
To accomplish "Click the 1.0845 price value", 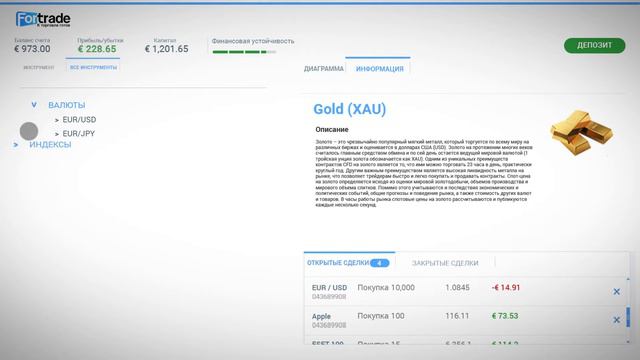I will [457, 287].
